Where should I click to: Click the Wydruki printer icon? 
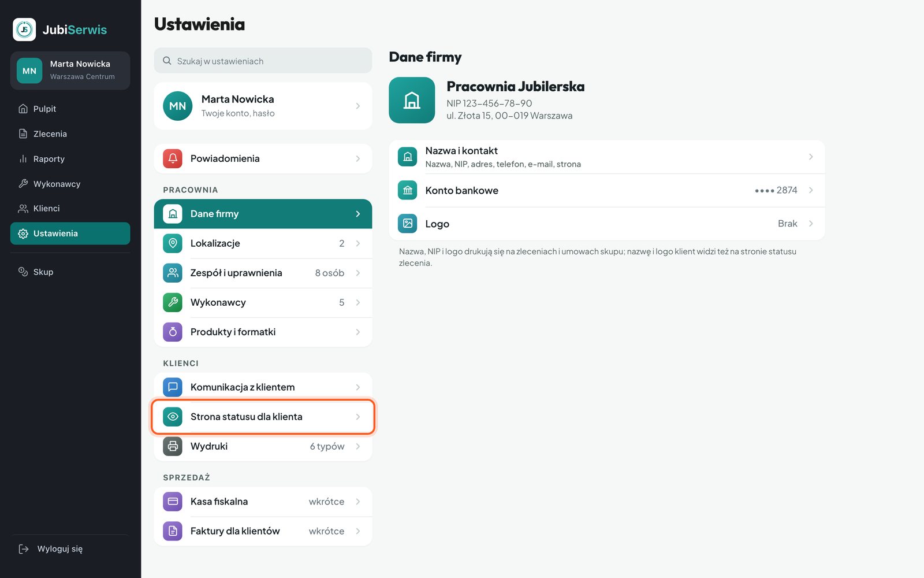[173, 446]
